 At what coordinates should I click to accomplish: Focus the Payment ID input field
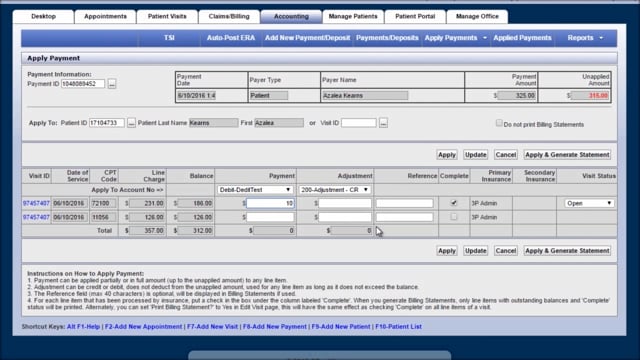click(x=83, y=84)
